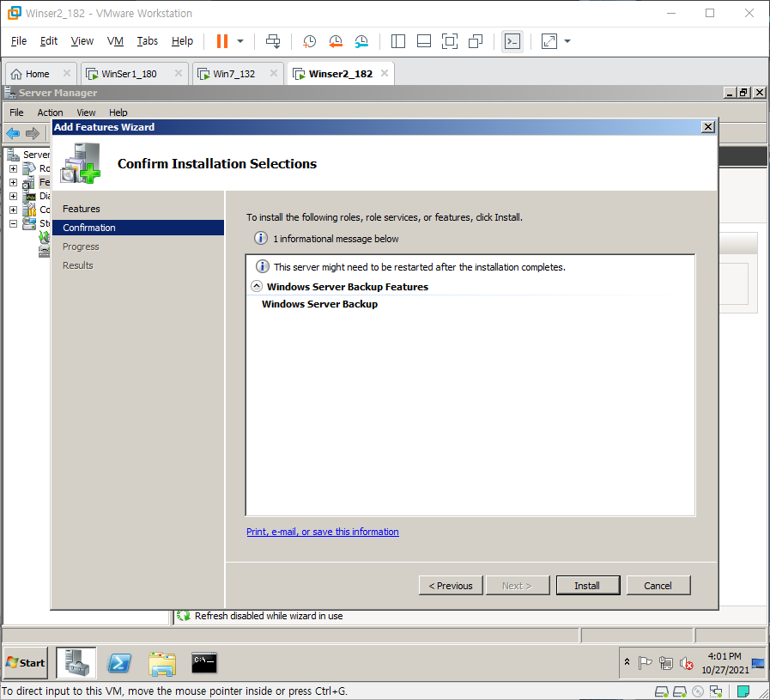Open the Tabs menu

[x=148, y=40]
